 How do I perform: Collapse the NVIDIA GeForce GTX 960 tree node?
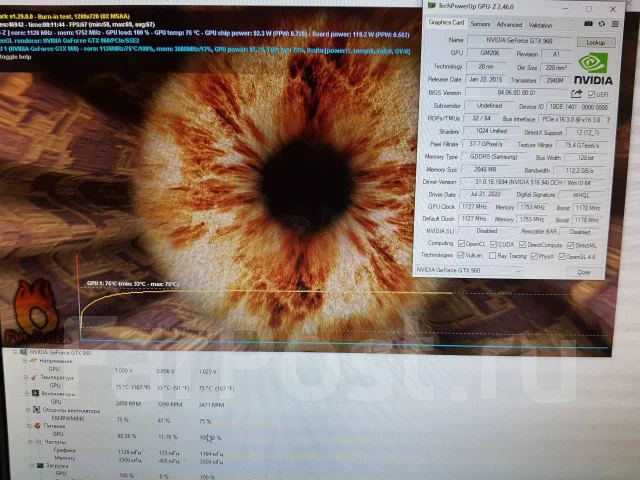tap(16, 352)
